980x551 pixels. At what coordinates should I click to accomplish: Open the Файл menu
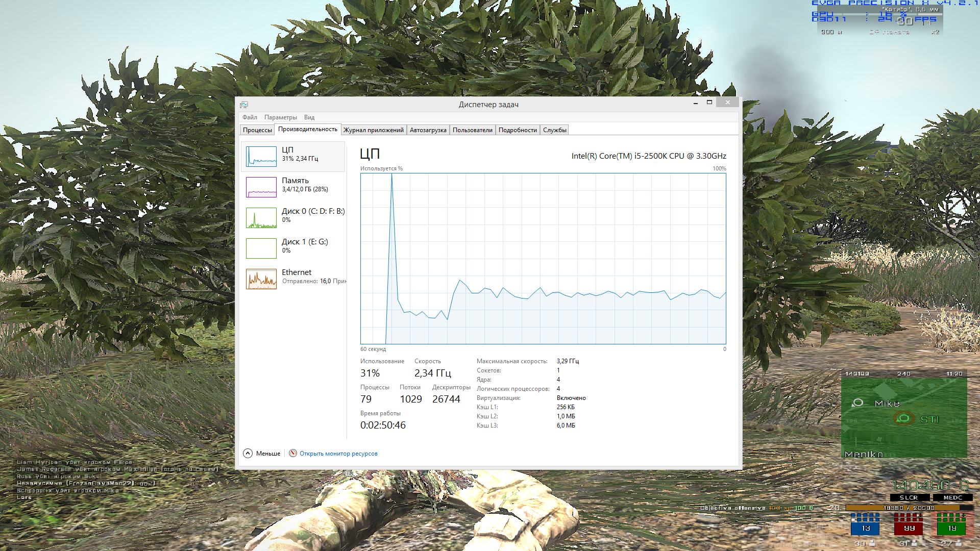[250, 117]
